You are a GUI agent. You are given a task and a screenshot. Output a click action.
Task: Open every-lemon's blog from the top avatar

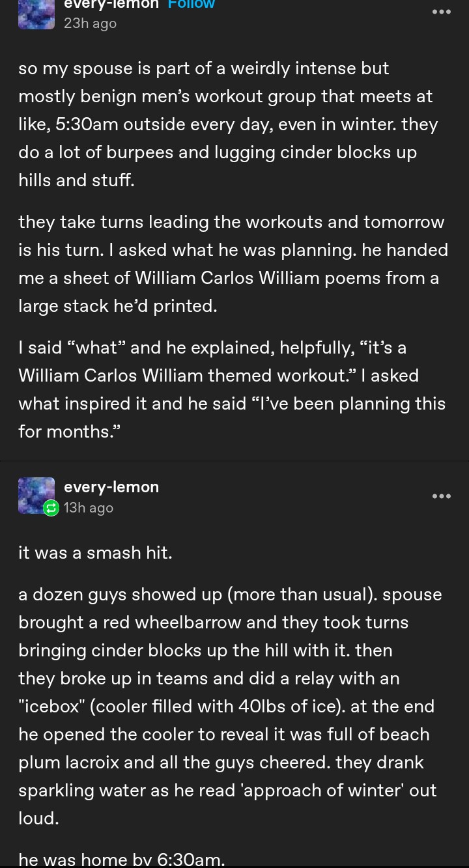(36, 14)
